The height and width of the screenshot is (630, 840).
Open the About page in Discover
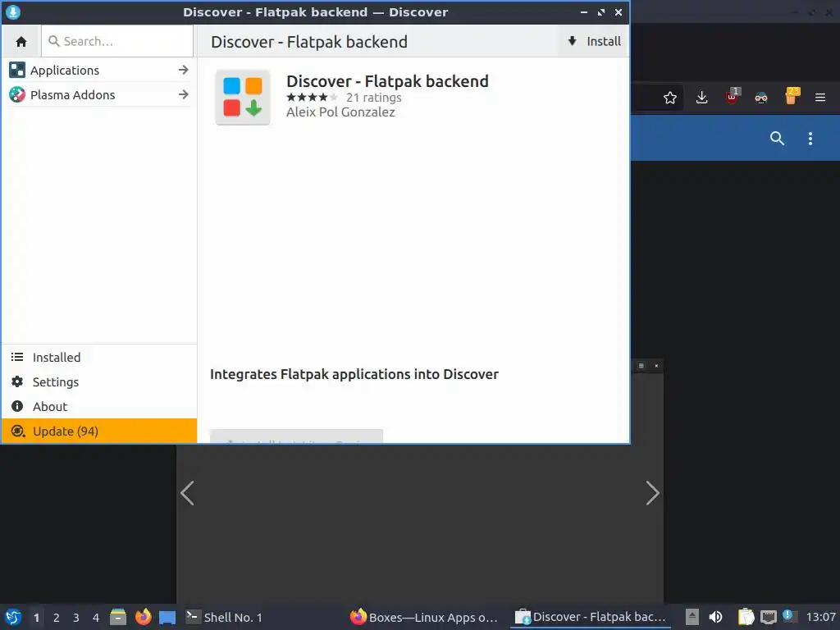point(99,407)
